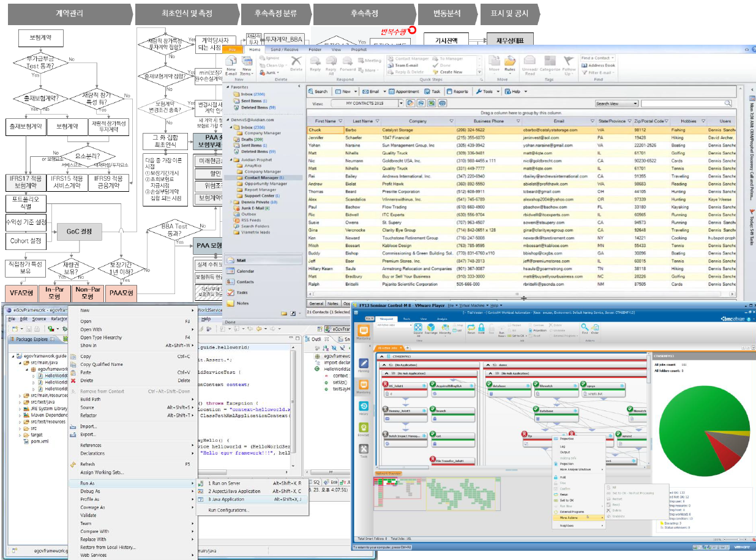Switch to the Send / Receive ribbon tab
Image resolution: width=756 pixels, height=560 pixels.
(285, 49)
